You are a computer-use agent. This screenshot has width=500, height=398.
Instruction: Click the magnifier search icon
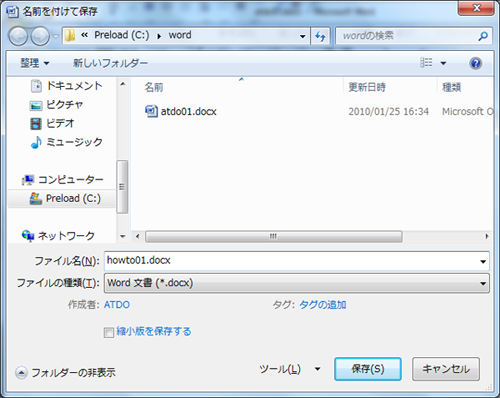[x=483, y=36]
